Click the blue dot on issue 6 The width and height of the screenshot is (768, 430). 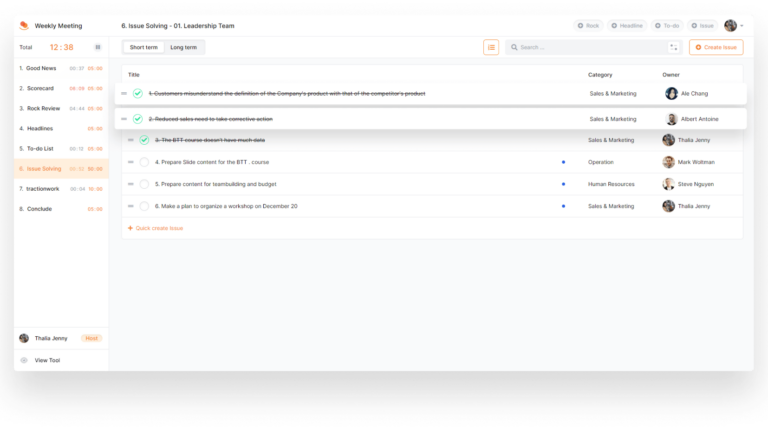pyautogui.click(x=563, y=206)
